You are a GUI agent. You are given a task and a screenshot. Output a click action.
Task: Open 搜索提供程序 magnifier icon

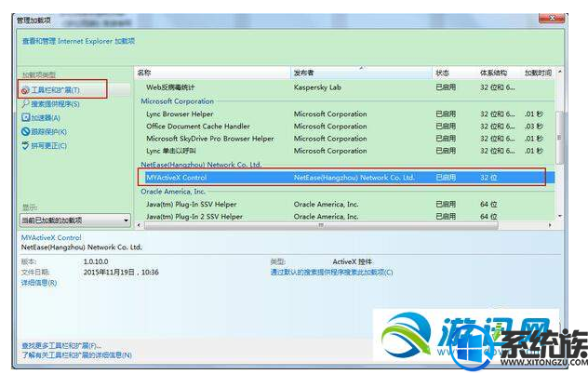tap(25, 103)
